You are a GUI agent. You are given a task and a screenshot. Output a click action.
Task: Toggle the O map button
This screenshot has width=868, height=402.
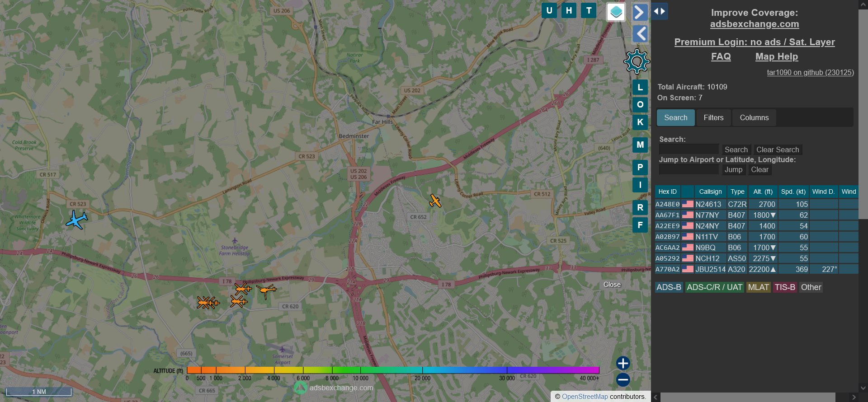click(640, 105)
